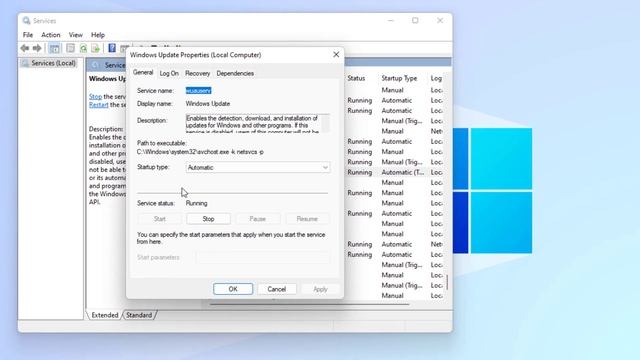Click the greyed-out Pause button
Viewport: 640px width, 360px height.
tap(258, 219)
